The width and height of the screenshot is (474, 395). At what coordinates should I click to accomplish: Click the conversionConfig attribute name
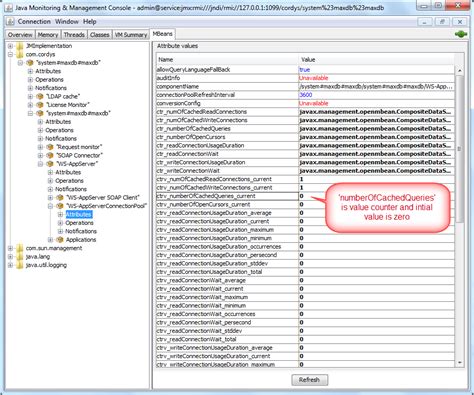pyautogui.click(x=178, y=103)
